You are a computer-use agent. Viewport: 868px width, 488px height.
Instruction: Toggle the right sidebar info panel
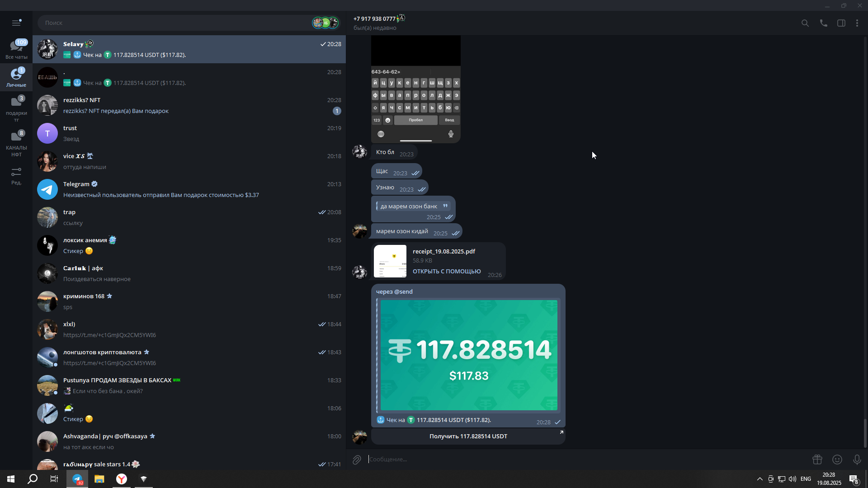tap(841, 23)
